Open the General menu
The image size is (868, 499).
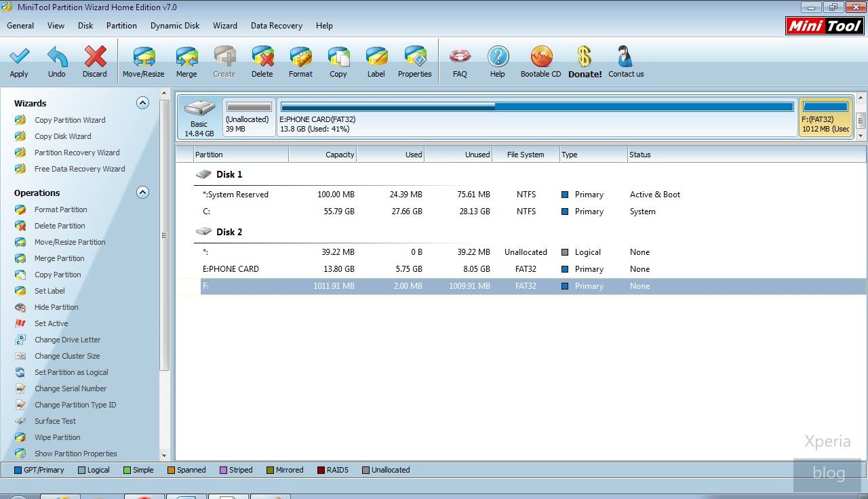20,26
